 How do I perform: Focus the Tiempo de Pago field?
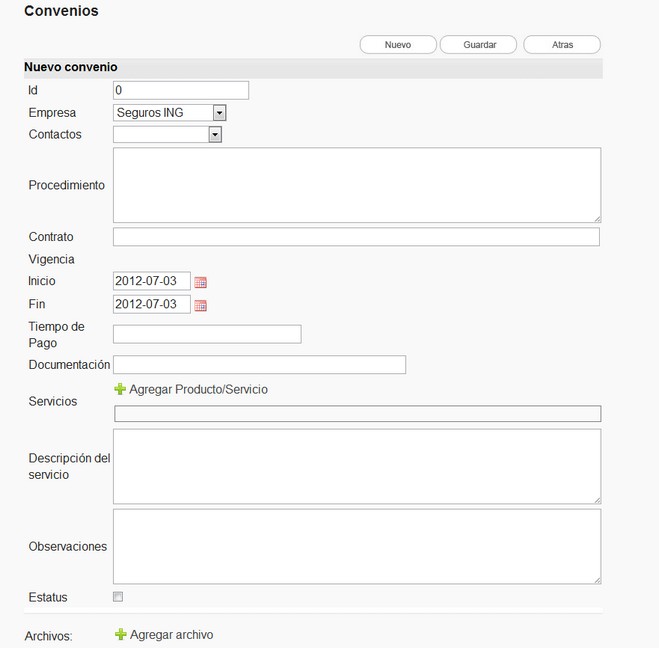(x=207, y=334)
